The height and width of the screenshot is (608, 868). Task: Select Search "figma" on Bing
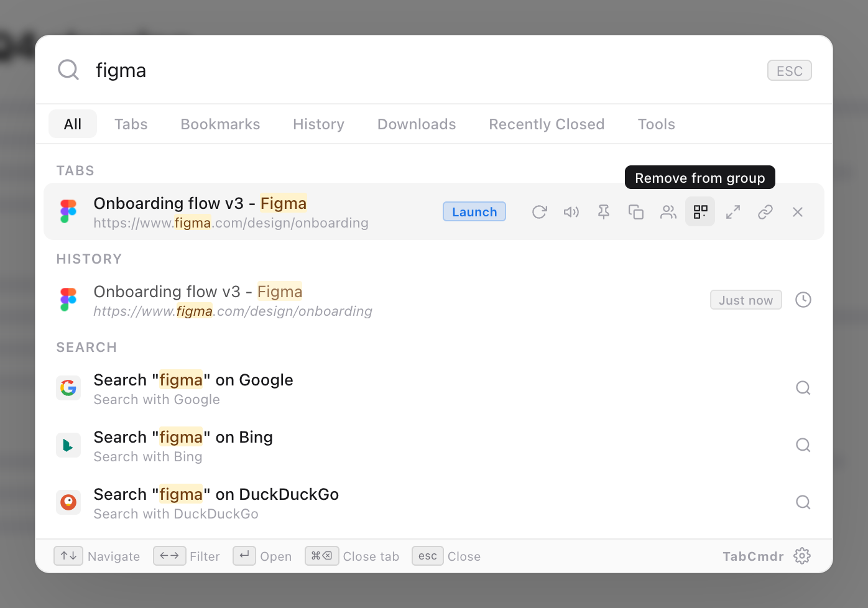click(434, 446)
